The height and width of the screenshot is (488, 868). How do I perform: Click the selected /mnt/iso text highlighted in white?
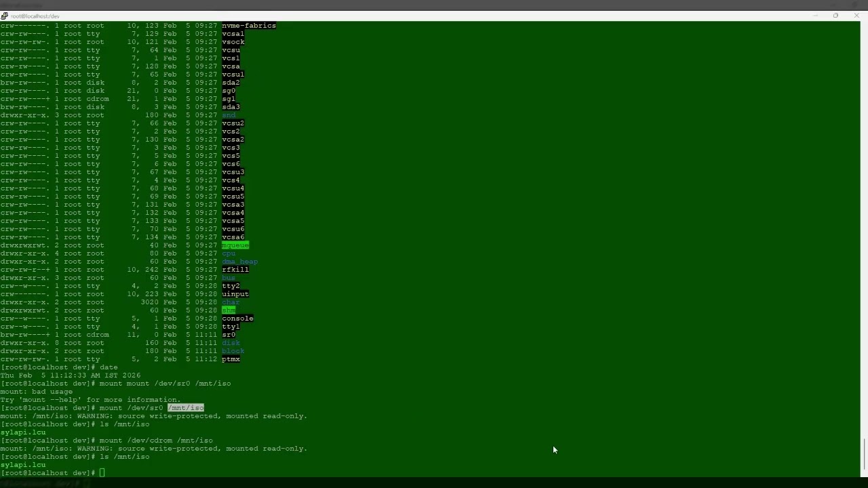pos(186,408)
